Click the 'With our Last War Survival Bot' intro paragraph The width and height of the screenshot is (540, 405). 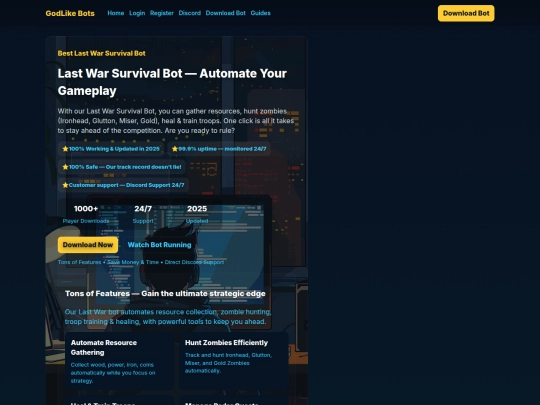(x=176, y=121)
